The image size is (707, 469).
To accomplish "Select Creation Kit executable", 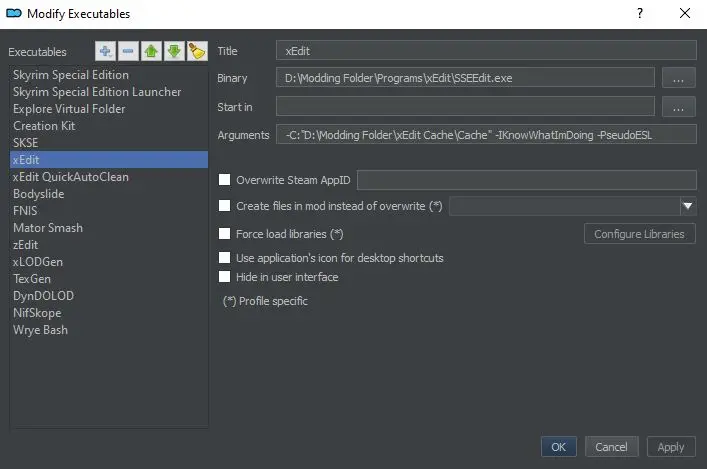I will click(x=109, y=126).
